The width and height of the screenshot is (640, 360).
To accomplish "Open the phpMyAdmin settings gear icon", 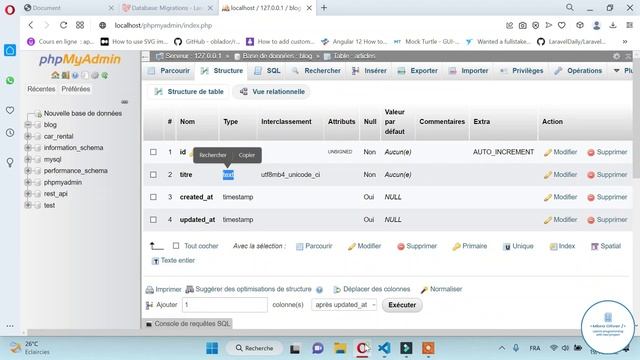I will point(616,56).
